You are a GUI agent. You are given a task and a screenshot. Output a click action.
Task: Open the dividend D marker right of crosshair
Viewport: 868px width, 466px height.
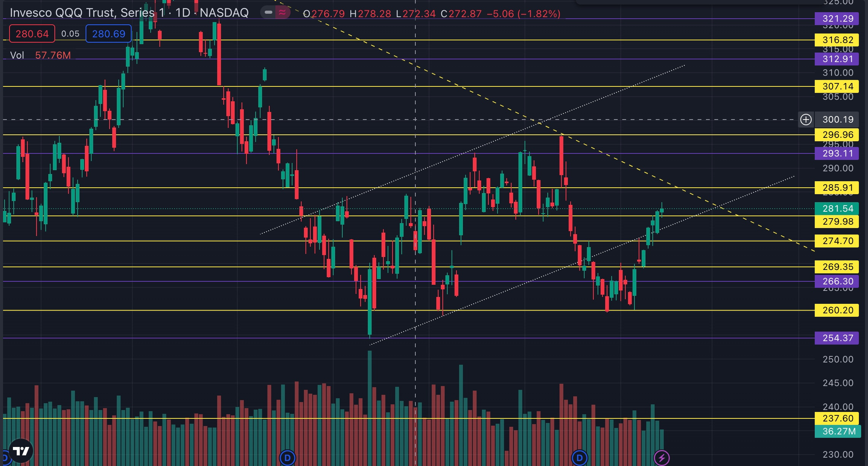pyautogui.click(x=579, y=458)
